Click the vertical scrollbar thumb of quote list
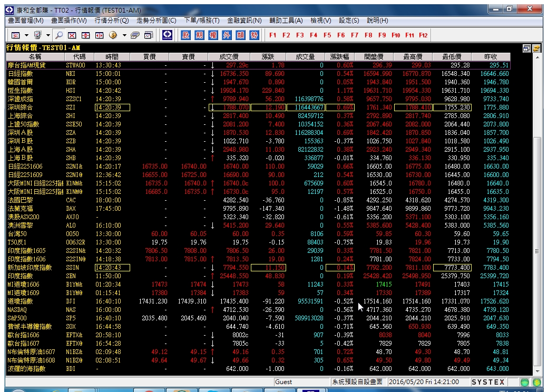548x392 pixels. pos(537,251)
